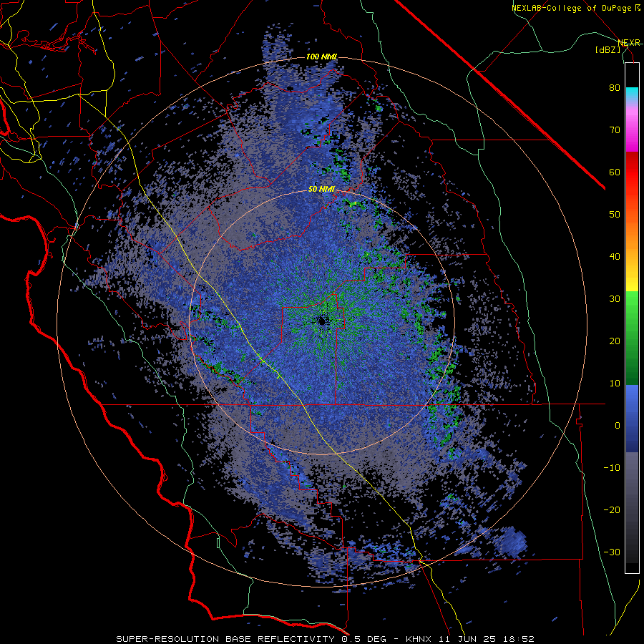This screenshot has height=644, width=644.
Task: Click the 0 dBZ scale value
Action: [x=618, y=426]
